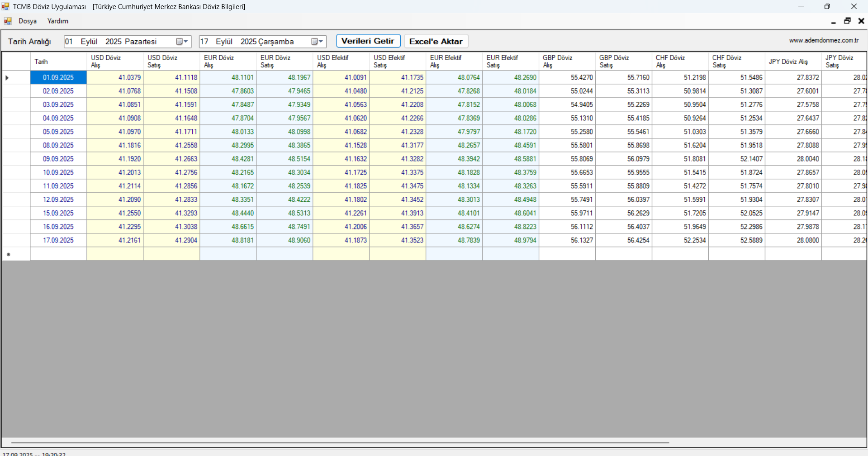Click Verileri Getir button
The width and height of the screenshot is (868, 456).
click(368, 41)
